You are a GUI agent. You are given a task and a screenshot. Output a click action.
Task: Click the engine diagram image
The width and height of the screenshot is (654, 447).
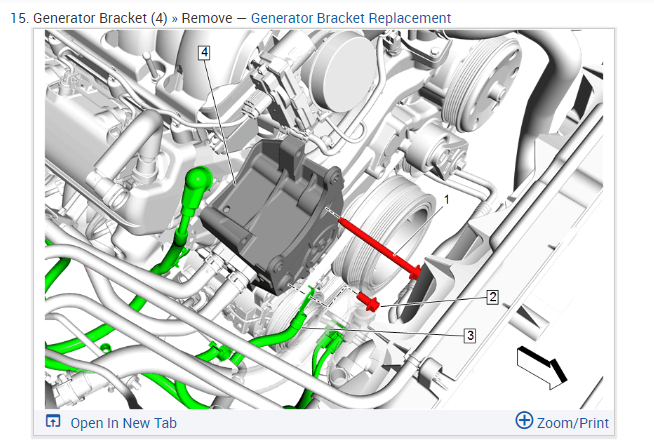coord(324,219)
